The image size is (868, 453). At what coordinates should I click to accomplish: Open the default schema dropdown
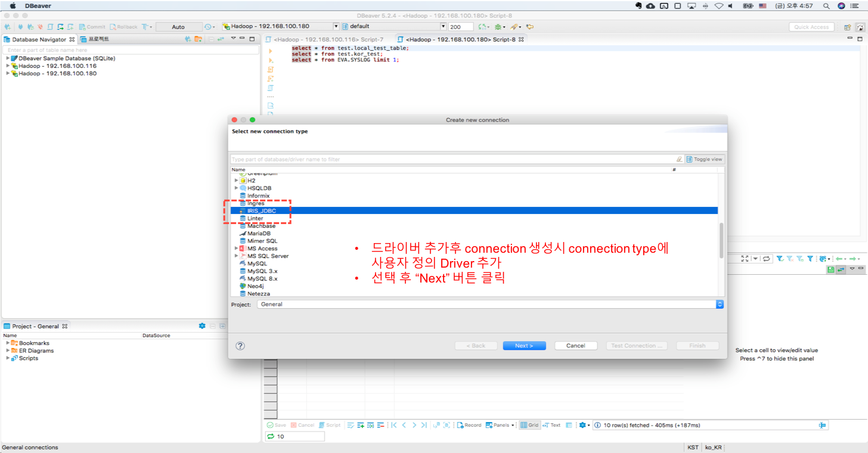click(x=394, y=26)
